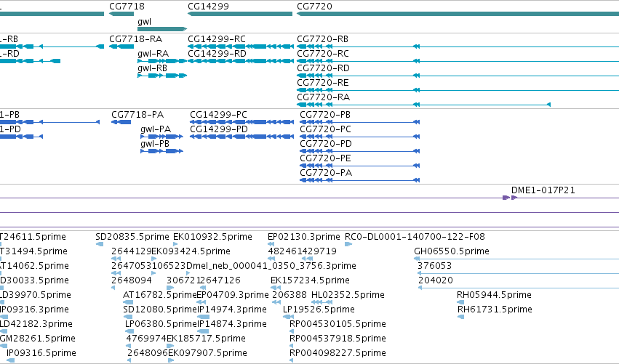The height and width of the screenshot is (364, 619).
Task: Open transcript CG7720-RB label
Action: click(x=322, y=39)
